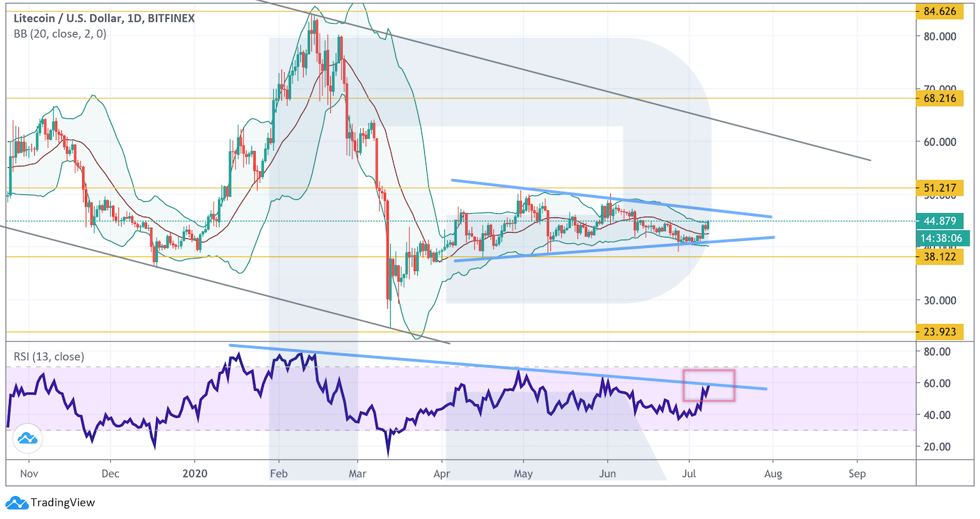Click the 68.216 price level label
This screenshot has width=980, height=519.
(940, 98)
